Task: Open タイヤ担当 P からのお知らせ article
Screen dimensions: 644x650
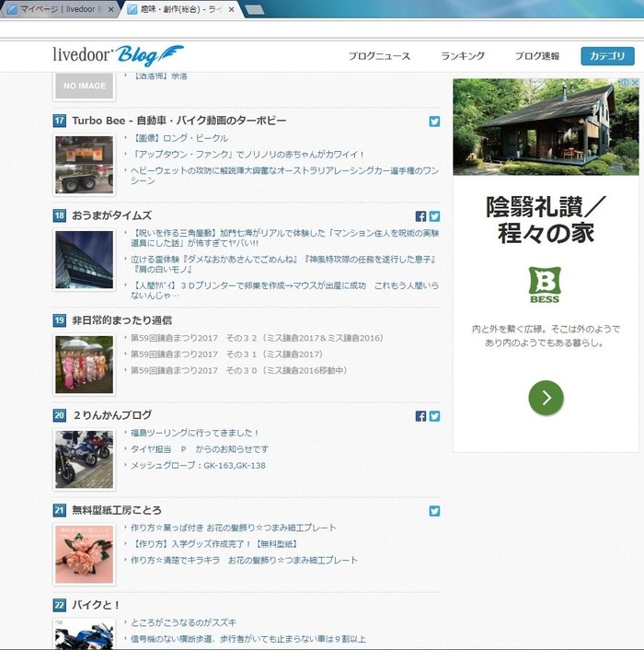Action: (x=200, y=449)
